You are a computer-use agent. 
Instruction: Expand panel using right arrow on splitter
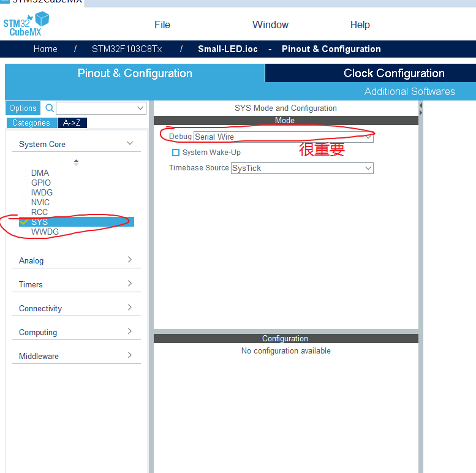point(421,113)
